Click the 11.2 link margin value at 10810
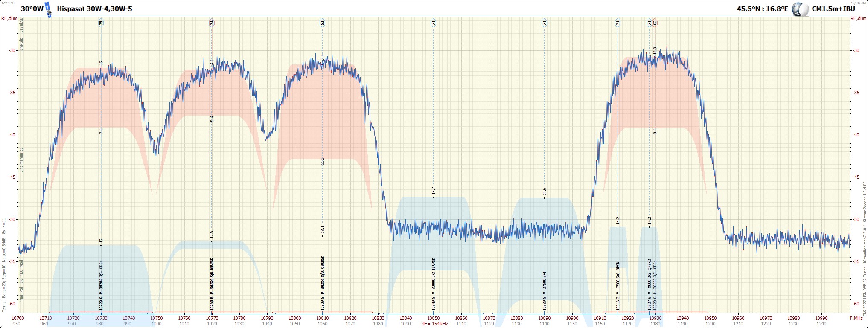This screenshot has height=328, width=868. pos(323,161)
